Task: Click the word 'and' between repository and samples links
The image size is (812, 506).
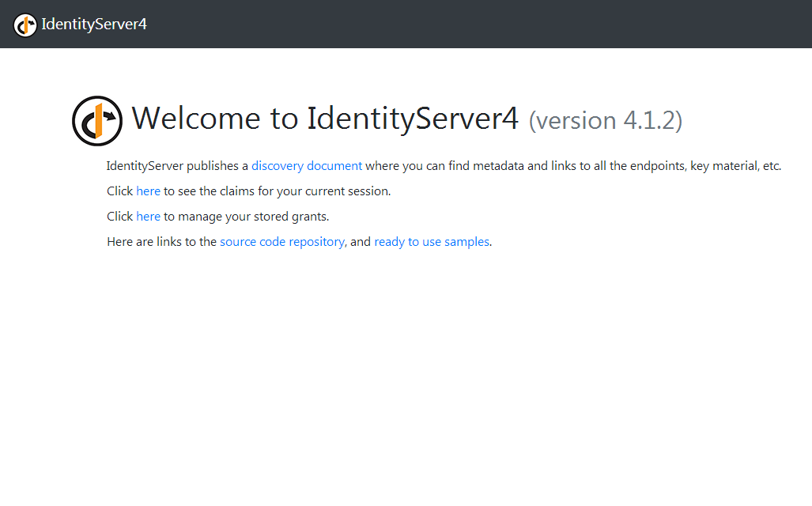Action: coord(361,242)
